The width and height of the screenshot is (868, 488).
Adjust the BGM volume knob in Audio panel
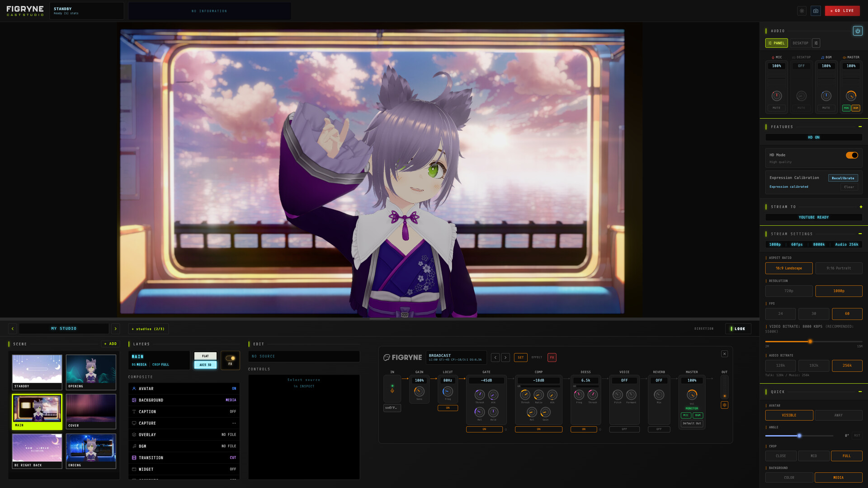click(826, 96)
